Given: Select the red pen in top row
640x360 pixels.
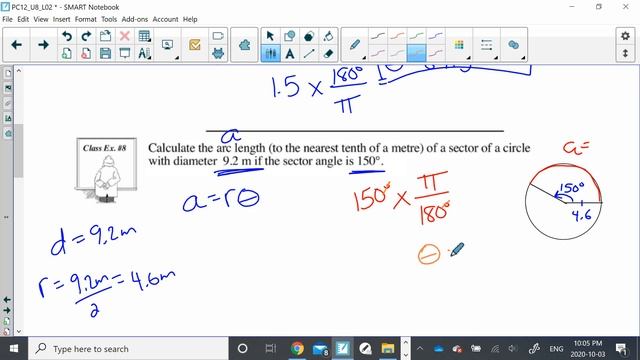Looking at the screenshot, I should point(397,36).
